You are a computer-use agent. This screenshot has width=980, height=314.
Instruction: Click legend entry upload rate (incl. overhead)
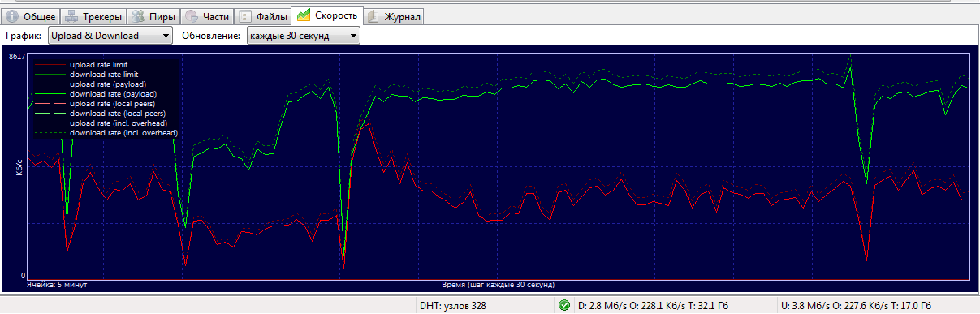(x=119, y=123)
